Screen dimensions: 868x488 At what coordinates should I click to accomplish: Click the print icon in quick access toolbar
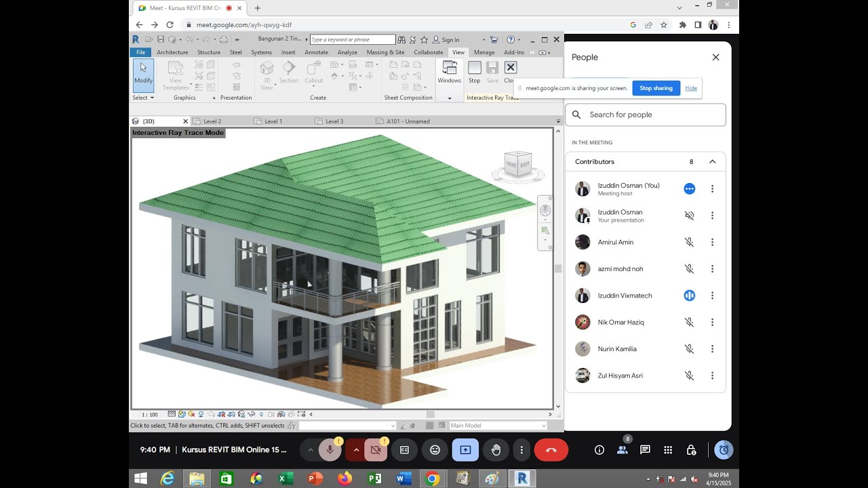223,39
